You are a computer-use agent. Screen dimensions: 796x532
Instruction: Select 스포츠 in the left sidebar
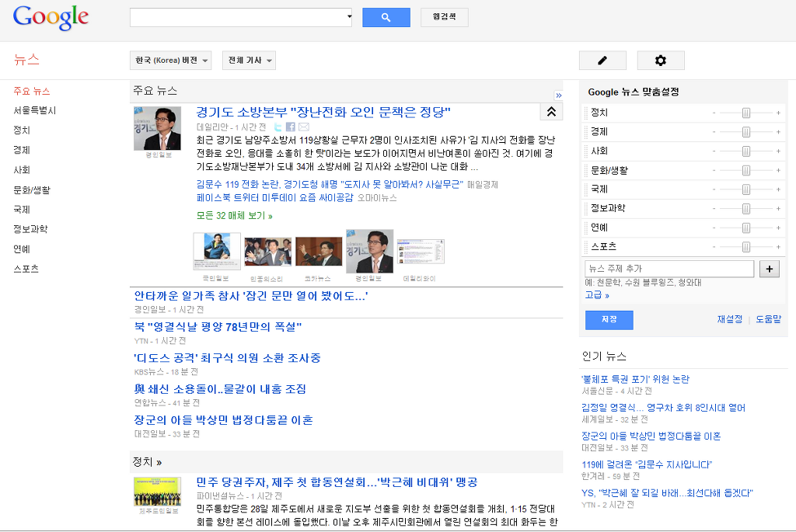pyautogui.click(x=26, y=269)
